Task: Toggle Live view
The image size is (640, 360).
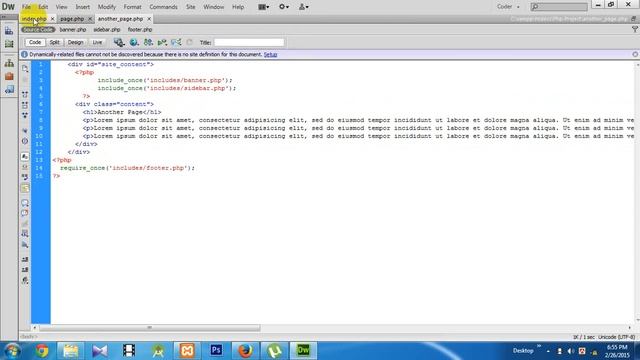Action: point(97,42)
